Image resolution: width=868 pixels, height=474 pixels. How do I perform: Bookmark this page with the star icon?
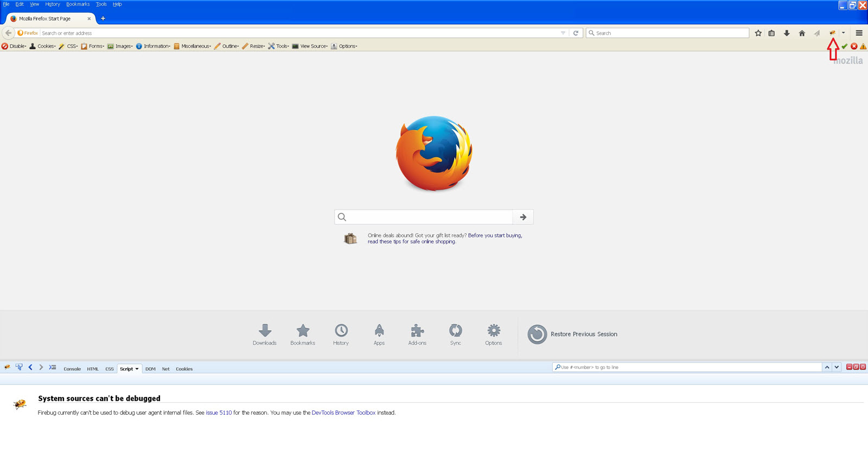pyautogui.click(x=758, y=33)
